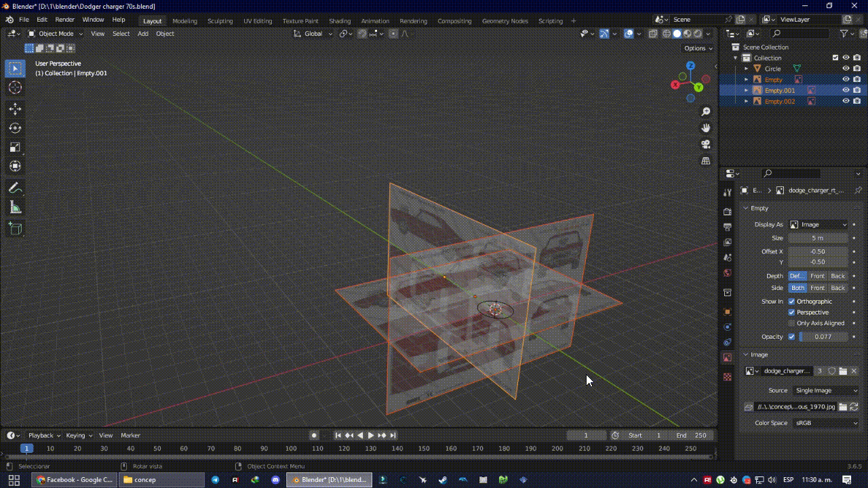The width and height of the screenshot is (868, 488).
Task: Open the Source Single Image dropdown
Action: [826, 390]
